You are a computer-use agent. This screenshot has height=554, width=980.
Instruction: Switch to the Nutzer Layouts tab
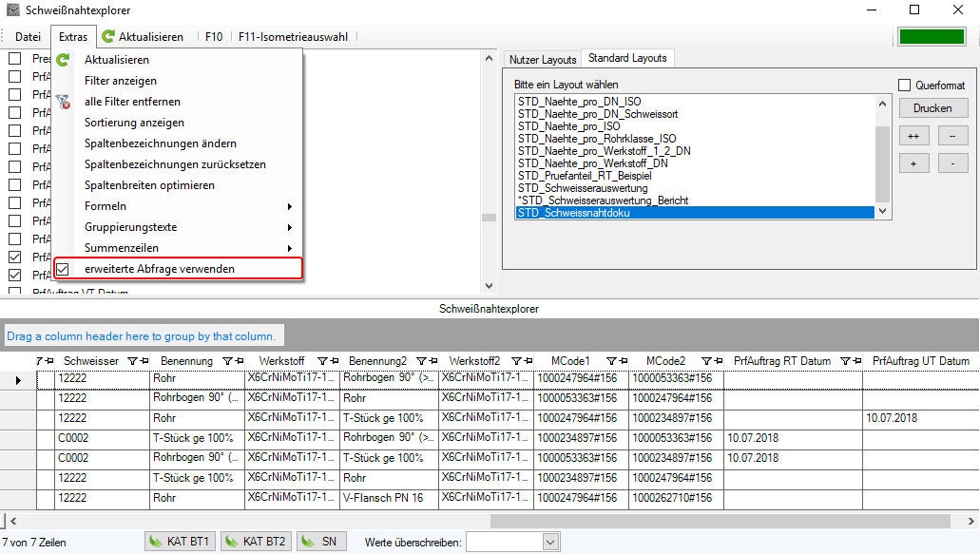click(x=542, y=60)
